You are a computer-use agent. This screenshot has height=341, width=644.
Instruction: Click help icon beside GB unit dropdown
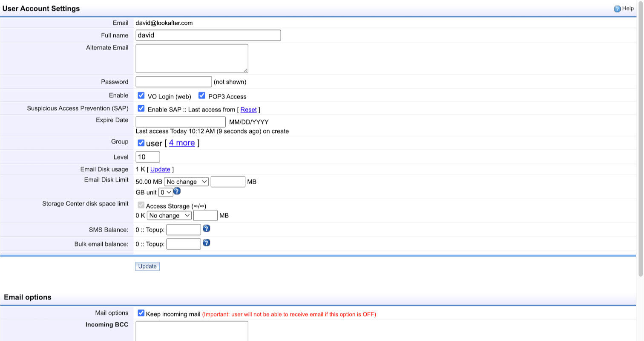[x=177, y=191]
